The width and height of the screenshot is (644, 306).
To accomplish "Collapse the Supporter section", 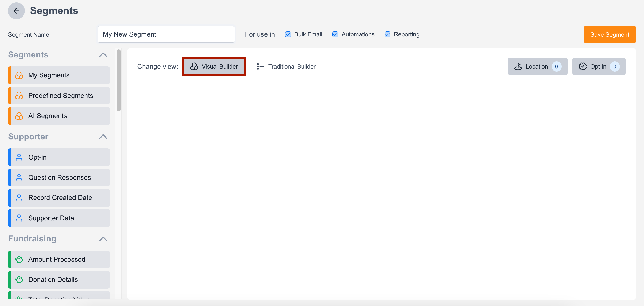I will click(103, 137).
